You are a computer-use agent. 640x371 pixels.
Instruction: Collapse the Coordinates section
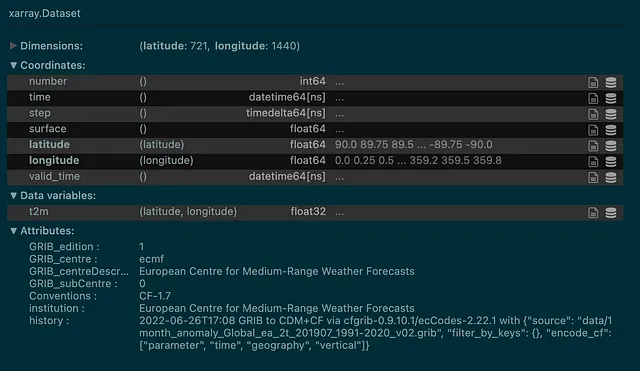(x=13, y=65)
